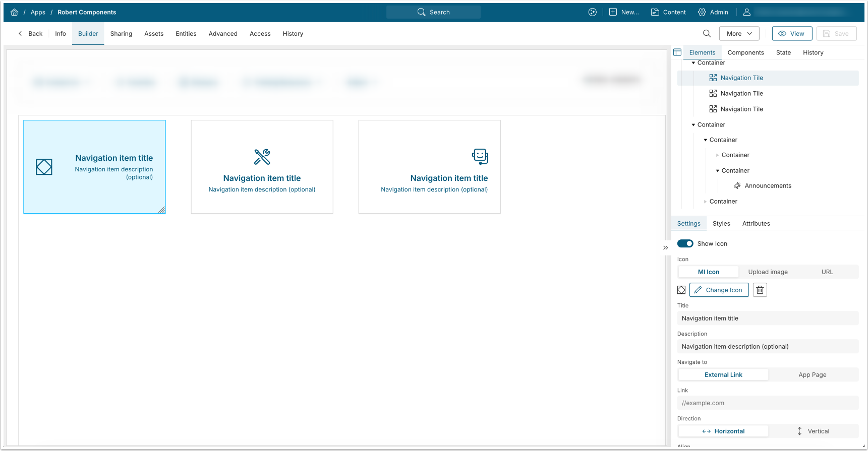Click the gear icon beside Admin
The image size is (868, 451).
(x=702, y=12)
